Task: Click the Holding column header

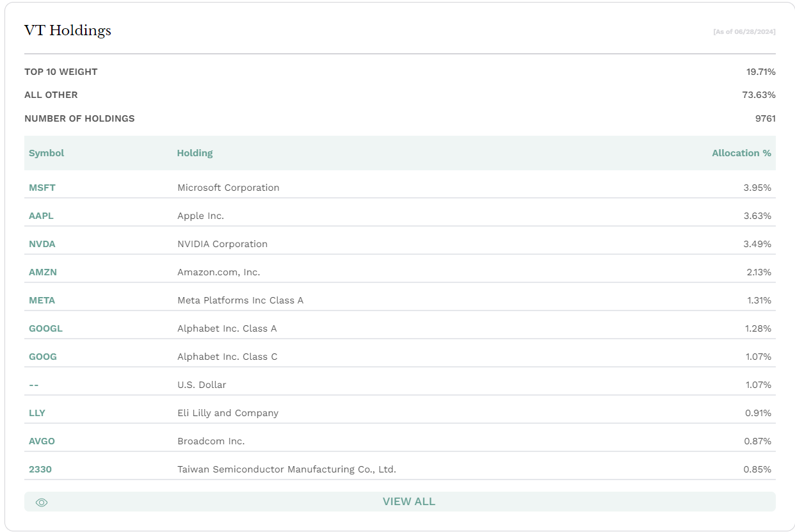Action: (x=195, y=153)
